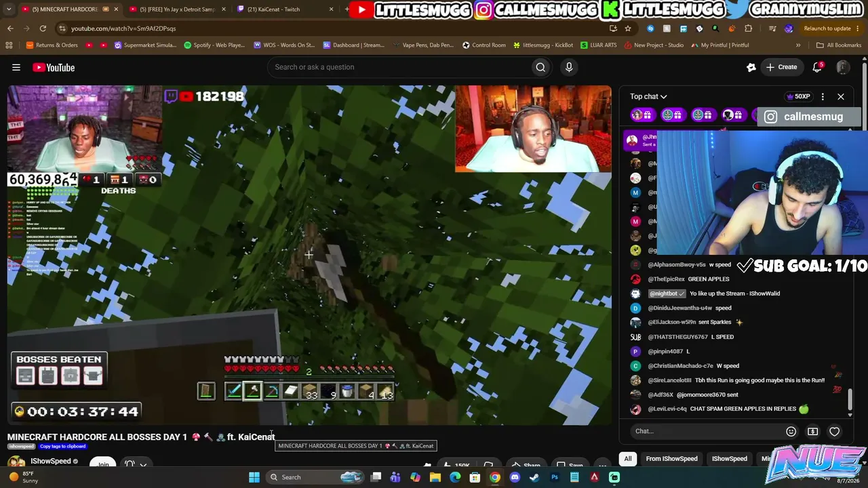Open the Returns & Orders bookmark
Screen dimensions: 868x488
pyautogui.click(x=52, y=45)
